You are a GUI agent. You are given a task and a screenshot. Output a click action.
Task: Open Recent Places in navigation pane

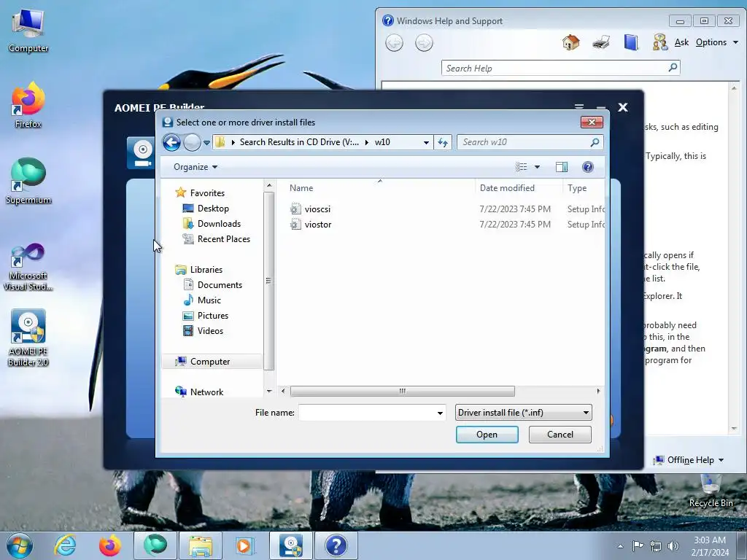coord(223,239)
